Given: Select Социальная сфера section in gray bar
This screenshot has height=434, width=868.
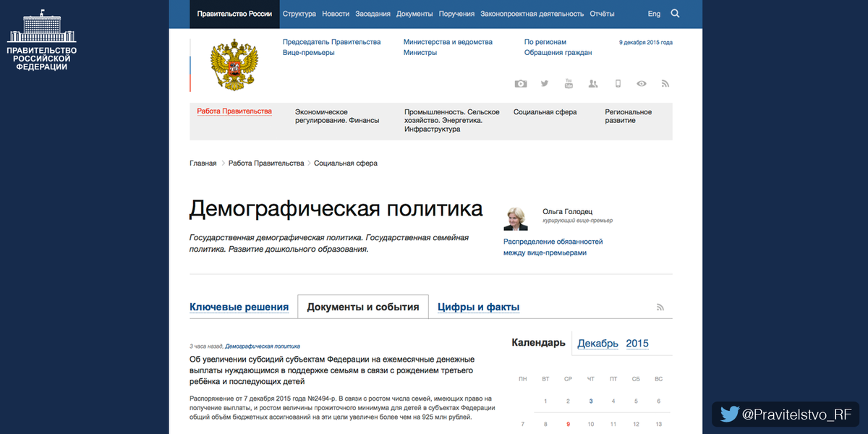Looking at the screenshot, I should tap(545, 112).
